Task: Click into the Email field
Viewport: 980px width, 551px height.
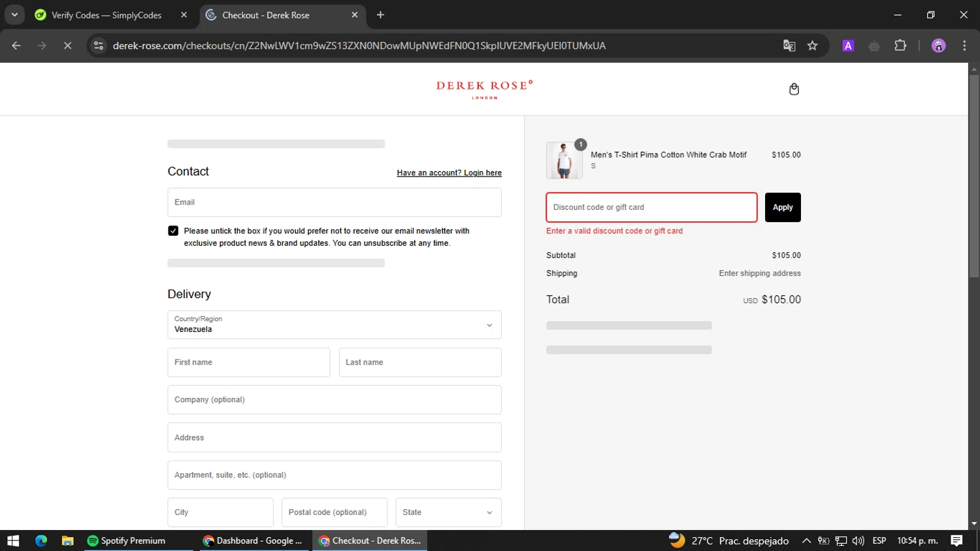Action: 335,203
